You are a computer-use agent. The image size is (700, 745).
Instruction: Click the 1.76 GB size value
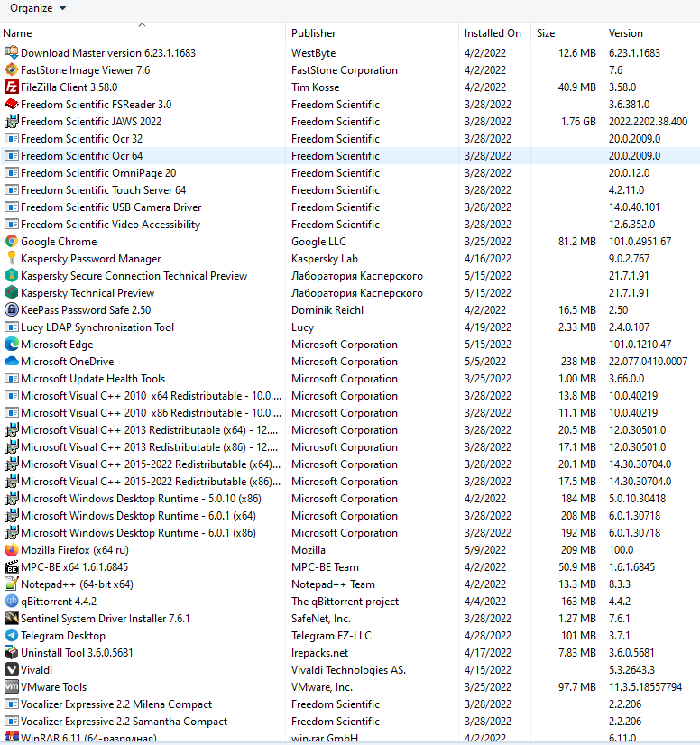click(x=578, y=121)
